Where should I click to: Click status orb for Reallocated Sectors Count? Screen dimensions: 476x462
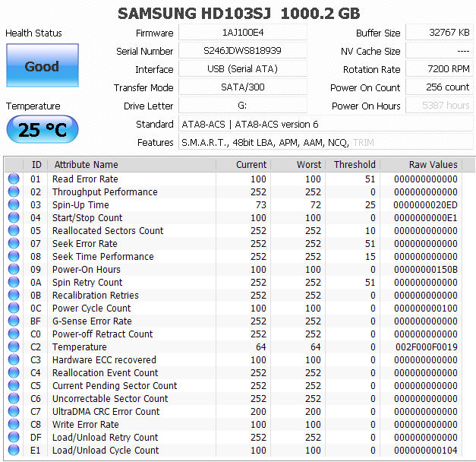point(14,230)
